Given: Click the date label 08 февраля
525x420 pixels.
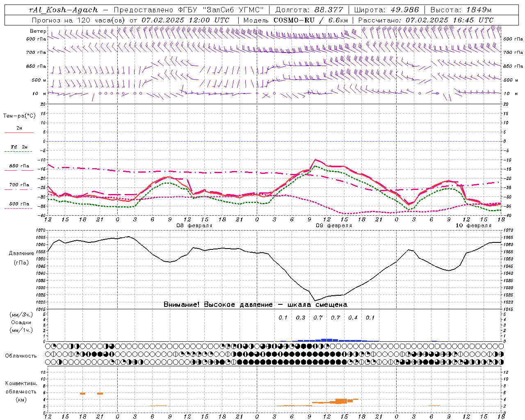Looking at the screenshot, I should tap(194, 226).
